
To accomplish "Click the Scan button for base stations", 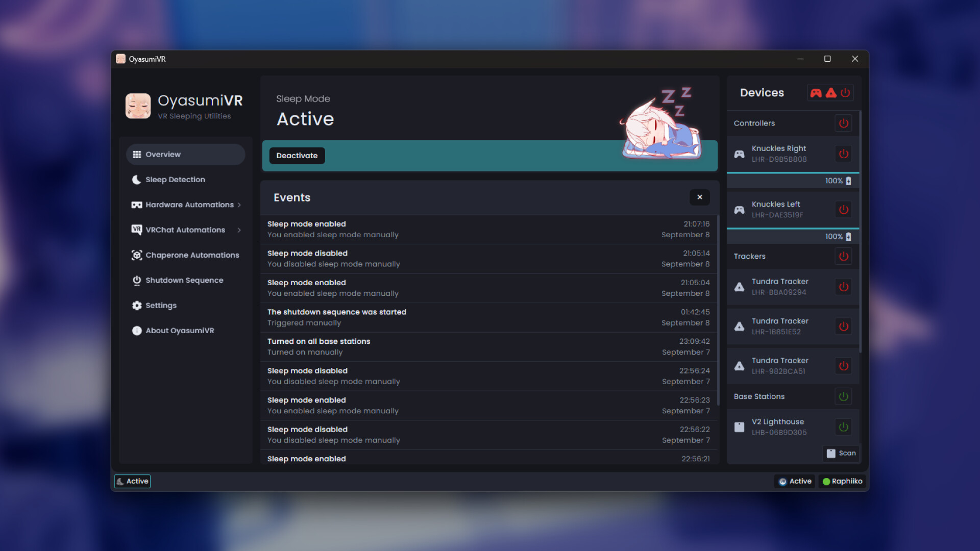I will (840, 453).
